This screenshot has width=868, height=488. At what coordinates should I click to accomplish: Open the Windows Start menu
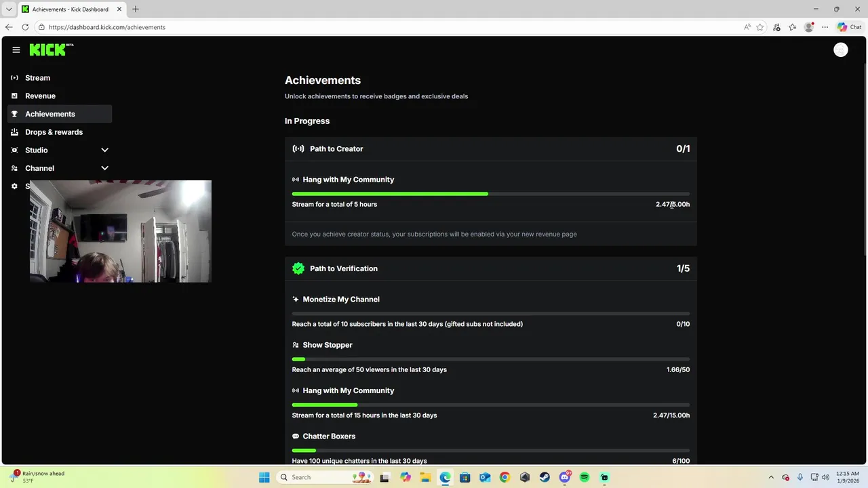coord(264,477)
